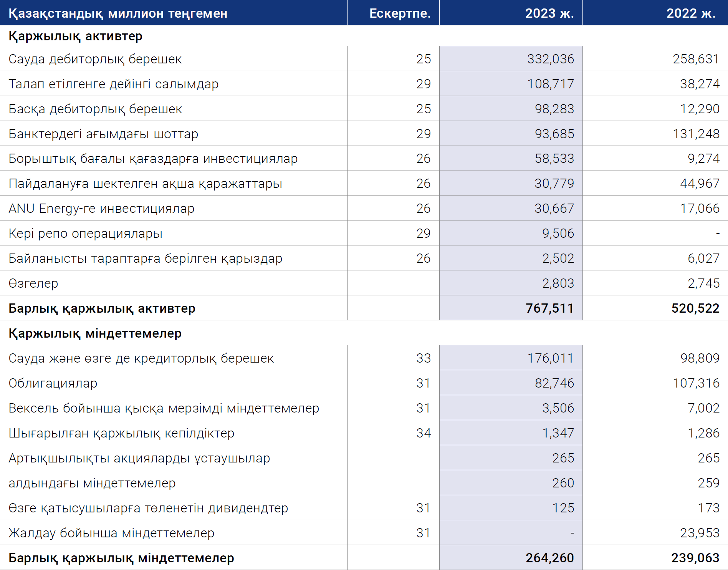This screenshot has height=570, width=728.
Task: Click the 'Қаржылық міндеттемелер' section heading
Action: coord(95,333)
